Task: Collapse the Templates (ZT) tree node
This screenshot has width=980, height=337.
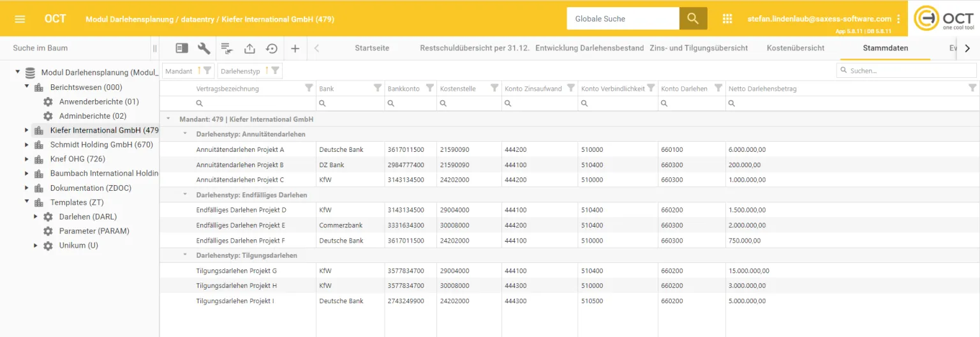Action: tap(27, 202)
